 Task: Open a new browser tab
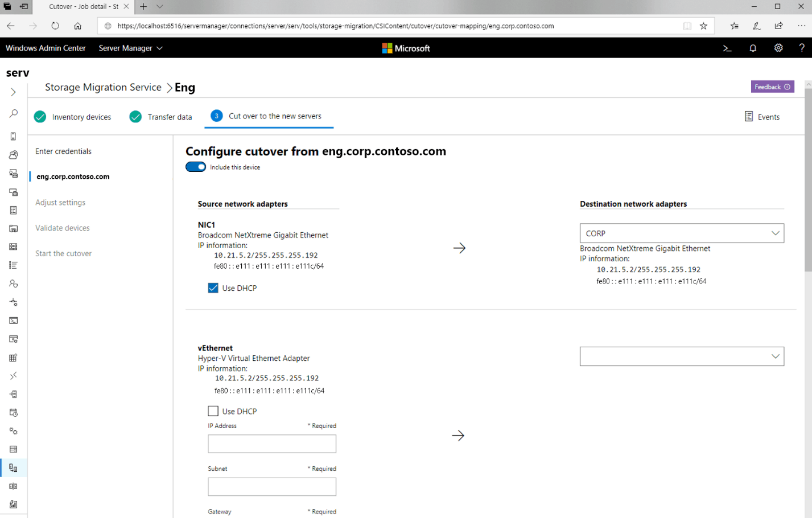pos(143,7)
